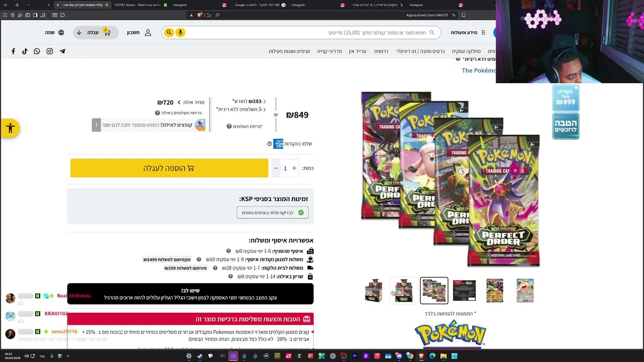Open the מידע ופעולות grid menu icon

coord(483,33)
